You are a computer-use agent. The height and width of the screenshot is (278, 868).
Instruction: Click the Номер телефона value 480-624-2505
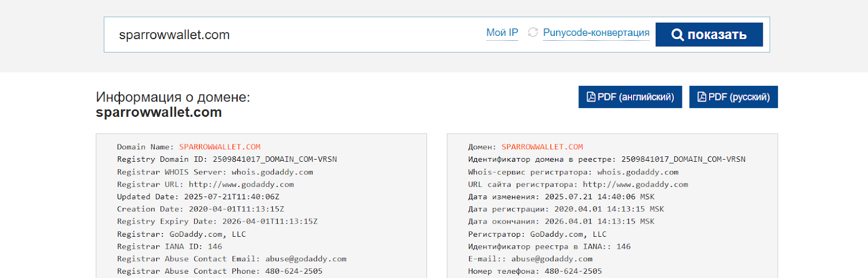click(573, 271)
